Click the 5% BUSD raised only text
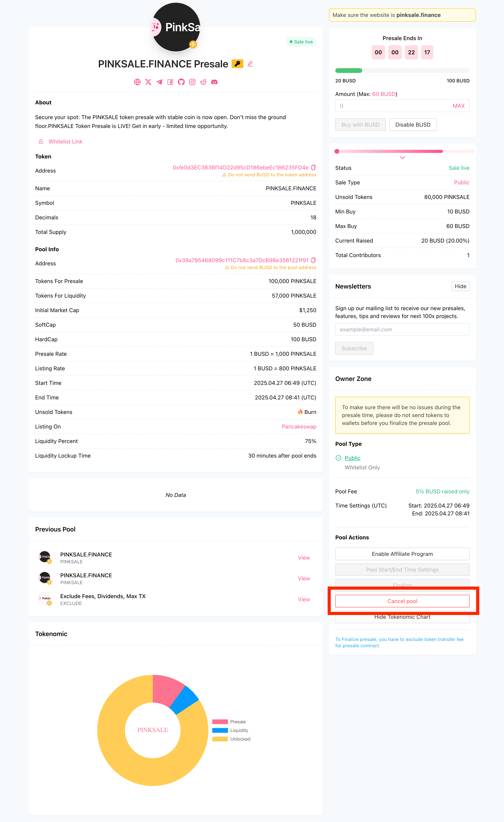Viewport: 504px width, 822px height. [x=442, y=491]
